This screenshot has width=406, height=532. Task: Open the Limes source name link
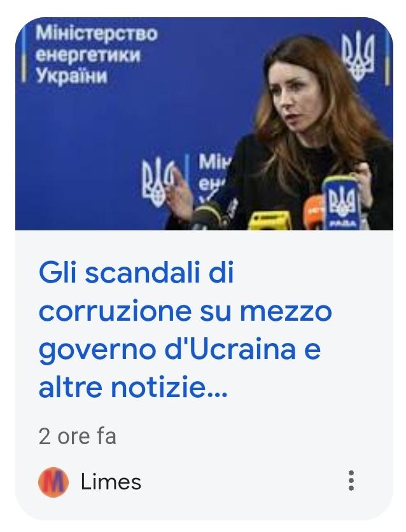tap(111, 482)
